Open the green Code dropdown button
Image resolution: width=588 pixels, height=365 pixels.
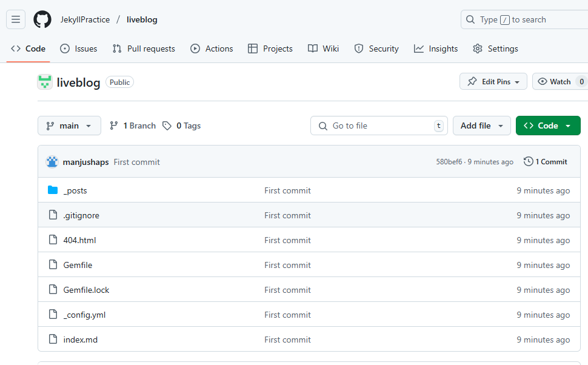548,126
